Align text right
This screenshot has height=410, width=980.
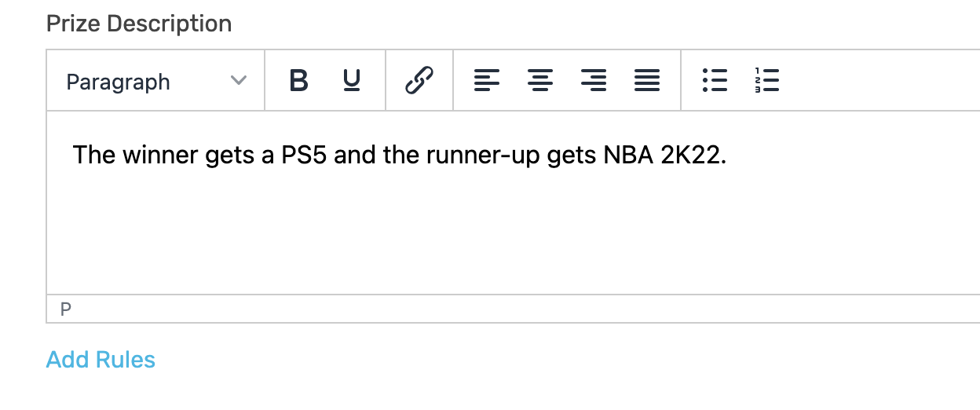point(594,80)
